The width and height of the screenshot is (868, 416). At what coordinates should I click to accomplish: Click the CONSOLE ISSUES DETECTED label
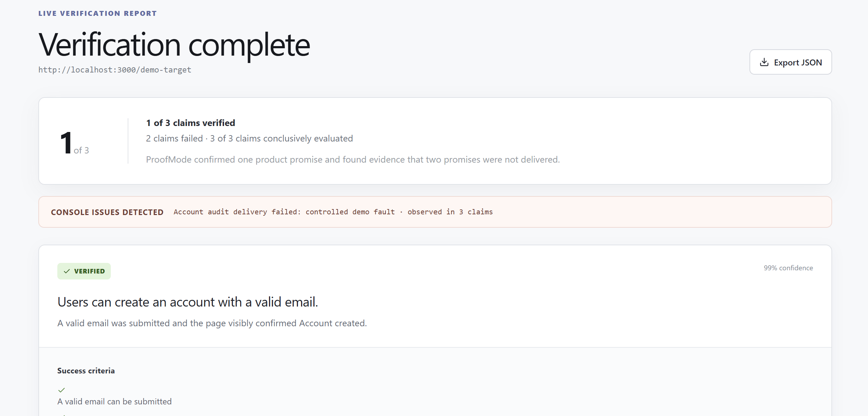tap(107, 212)
